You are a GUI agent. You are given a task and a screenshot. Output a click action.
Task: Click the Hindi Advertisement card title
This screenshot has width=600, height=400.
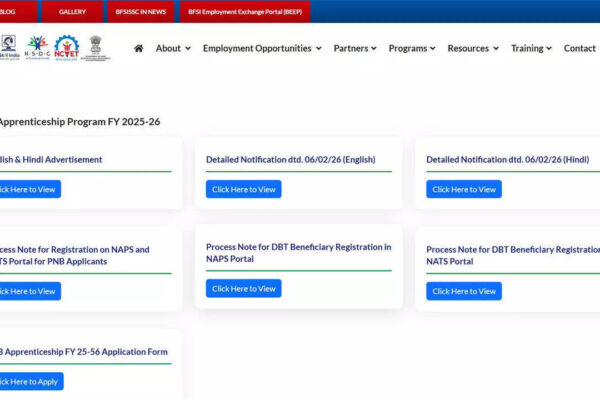point(51,160)
